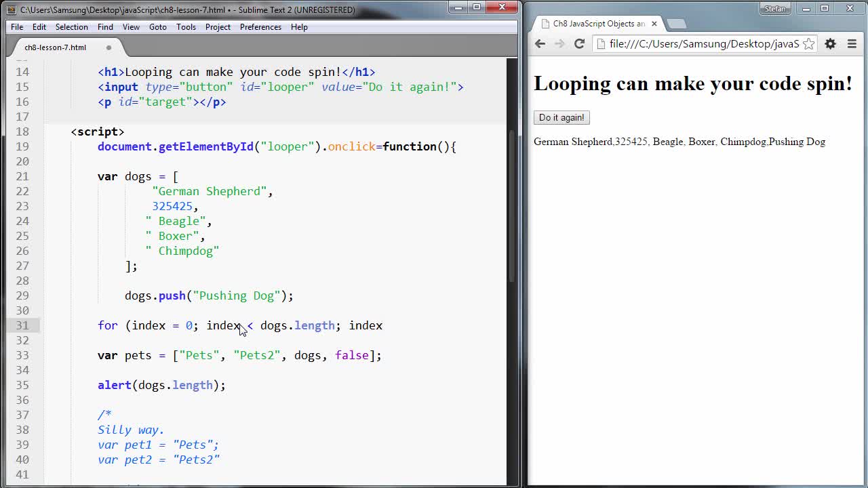Click the var pet1 comment line

[x=158, y=445]
